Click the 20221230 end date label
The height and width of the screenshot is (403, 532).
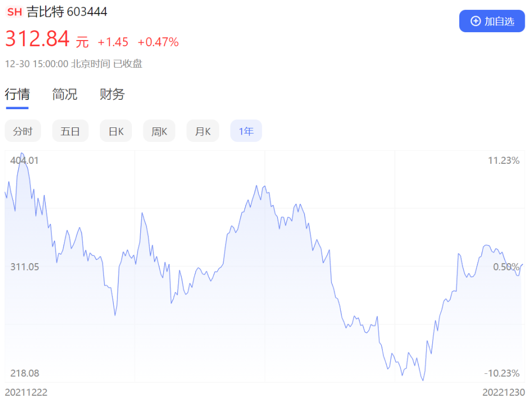(504, 393)
